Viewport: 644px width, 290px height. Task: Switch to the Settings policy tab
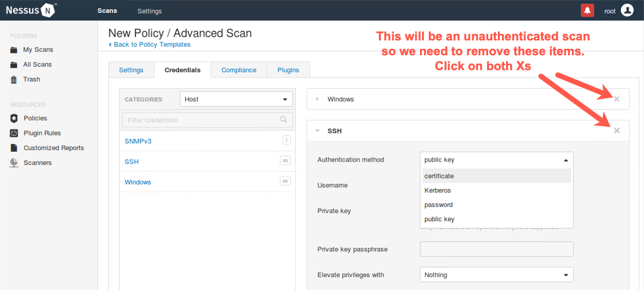(x=131, y=70)
